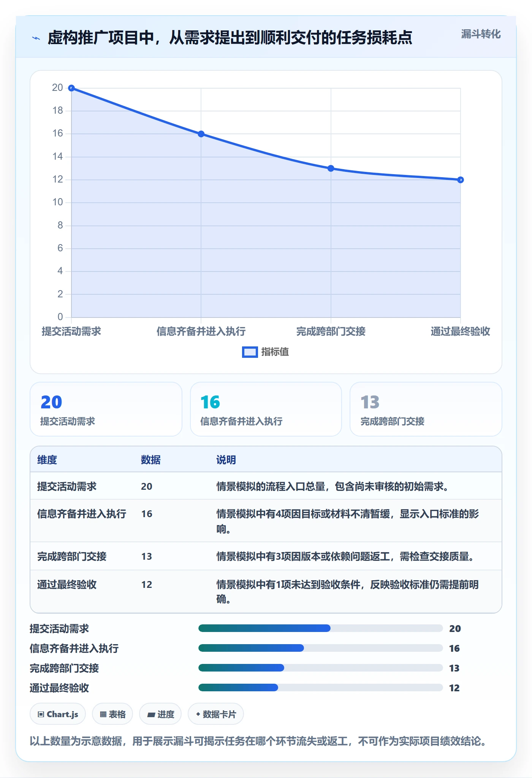Click the 数据 column header
Image resolution: width=532 pixels, height=778 pixels.
tap(151, 460)
